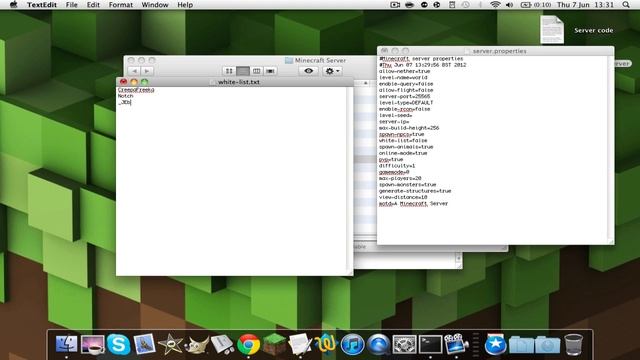
Task: Open QuickTime Player from the dock
Action: (378, 344)
